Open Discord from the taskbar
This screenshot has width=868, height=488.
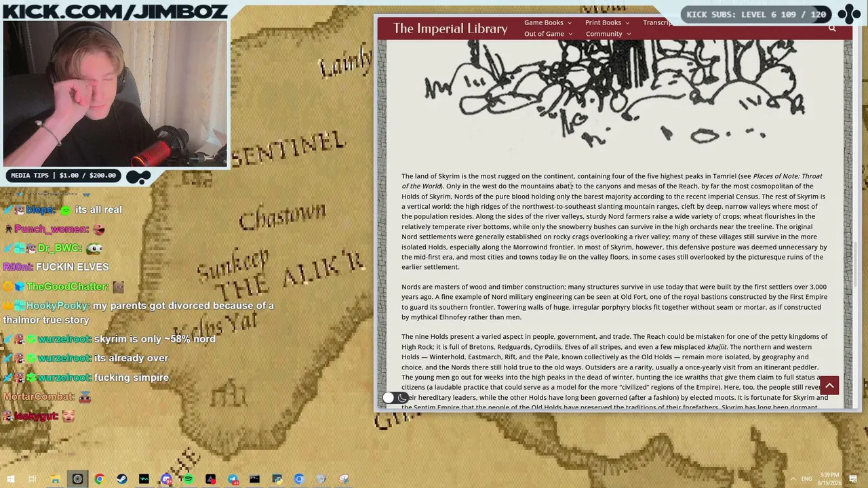166,479
